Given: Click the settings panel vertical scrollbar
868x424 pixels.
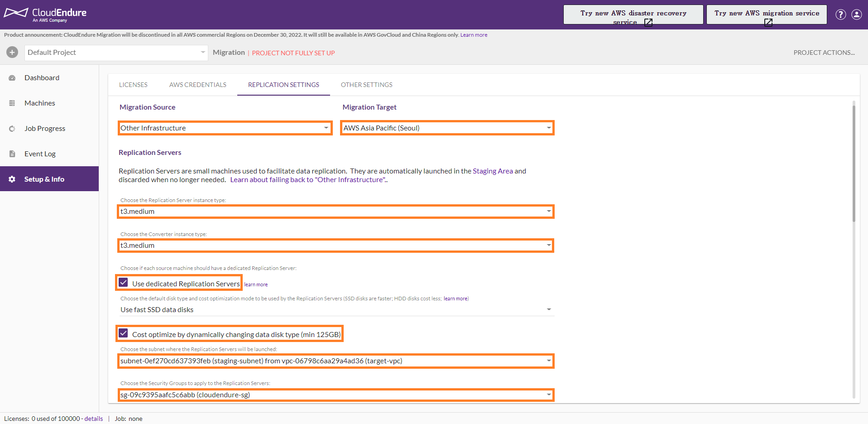Looking at the screenshot, I should pos(854,163).
